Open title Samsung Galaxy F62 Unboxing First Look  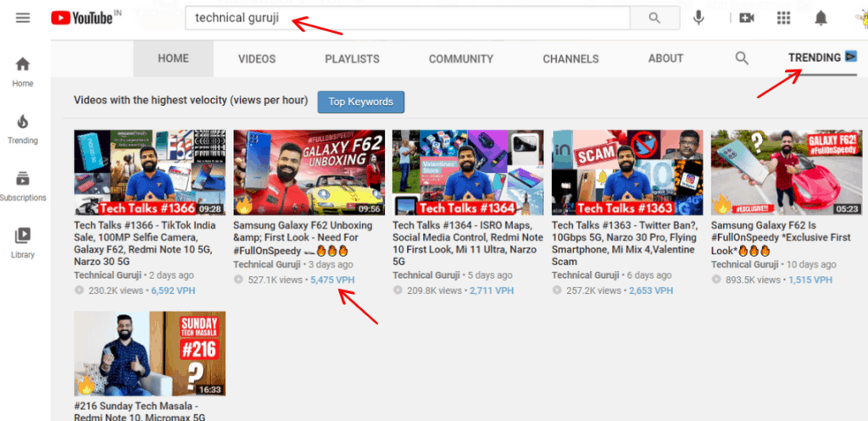303,238
